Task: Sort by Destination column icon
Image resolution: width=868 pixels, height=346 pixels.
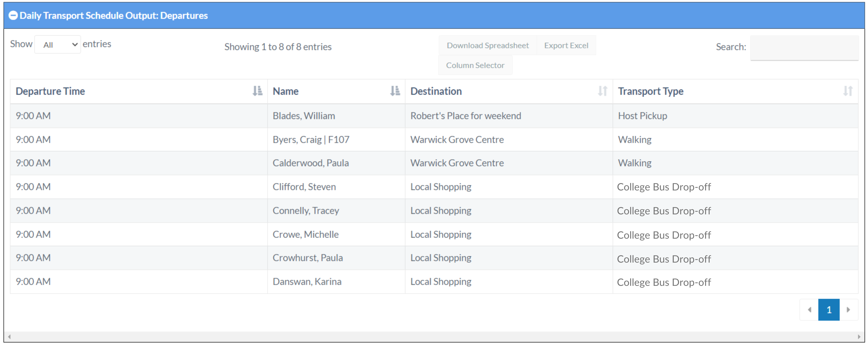Action: click(602, 91)
